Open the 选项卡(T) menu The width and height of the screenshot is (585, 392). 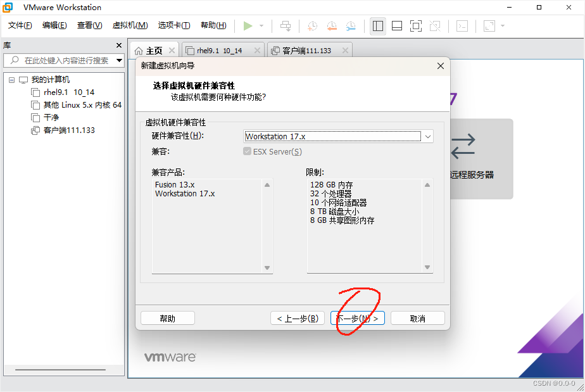click(x=174, y=25)
